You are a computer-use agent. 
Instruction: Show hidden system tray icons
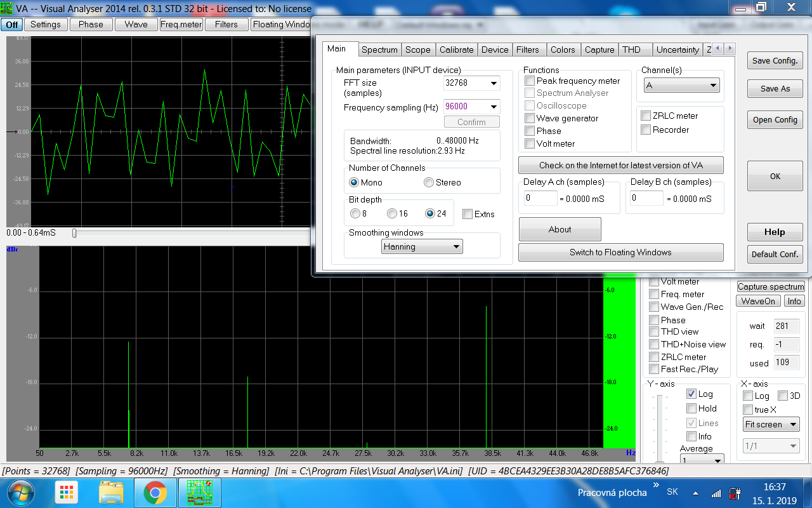pos(696,493)
